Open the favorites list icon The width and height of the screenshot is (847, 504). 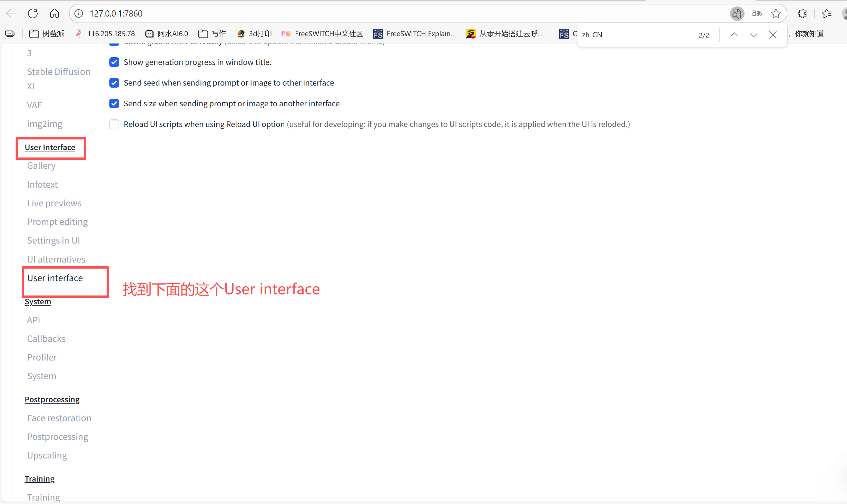coord(827,13)
